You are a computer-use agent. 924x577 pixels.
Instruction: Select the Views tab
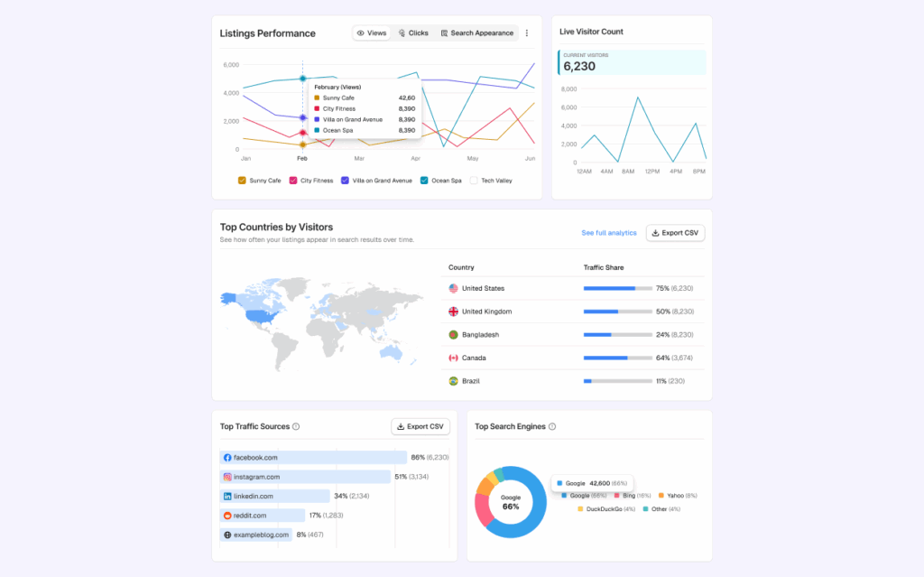(371, 33)
